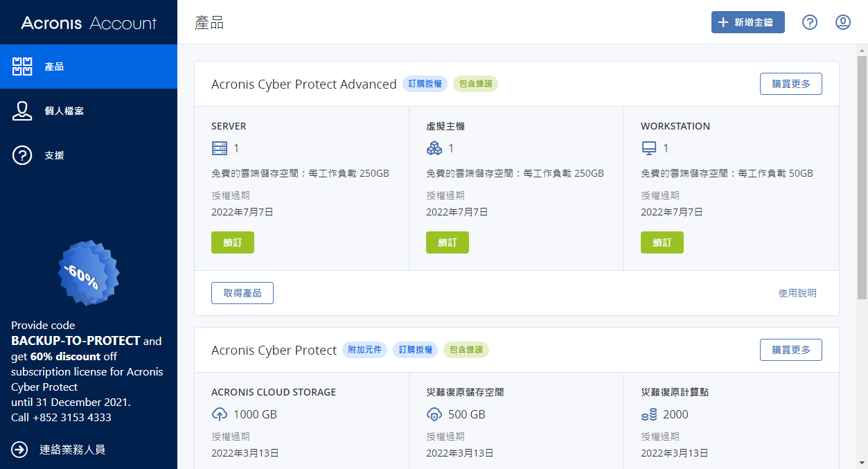Click the 取得產品 button

[x=242, y=293]
